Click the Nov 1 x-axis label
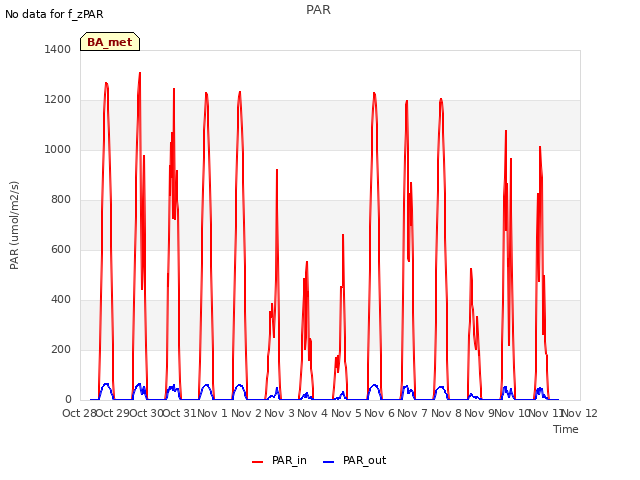This screenshot has width=640, height=480. tap(212, 413)
